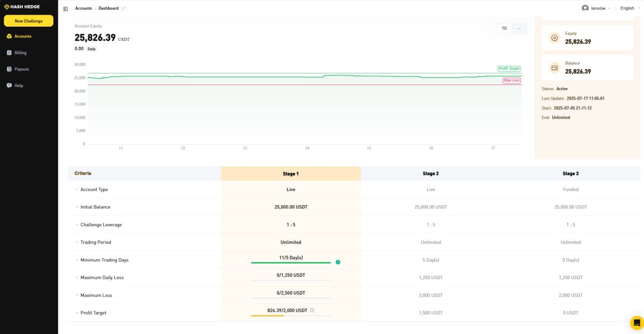Click the End Unlimited text
The image size is (644, 334).
556,118
